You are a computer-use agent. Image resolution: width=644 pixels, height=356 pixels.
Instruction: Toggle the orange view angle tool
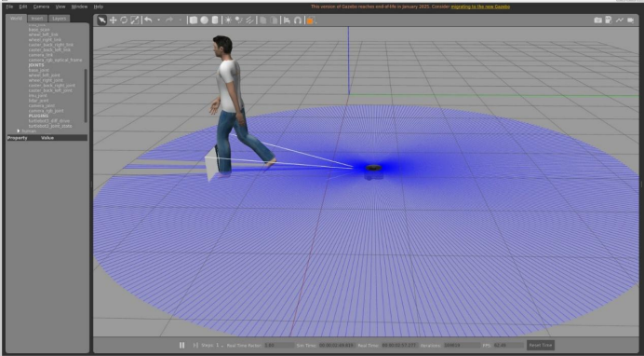311,21
